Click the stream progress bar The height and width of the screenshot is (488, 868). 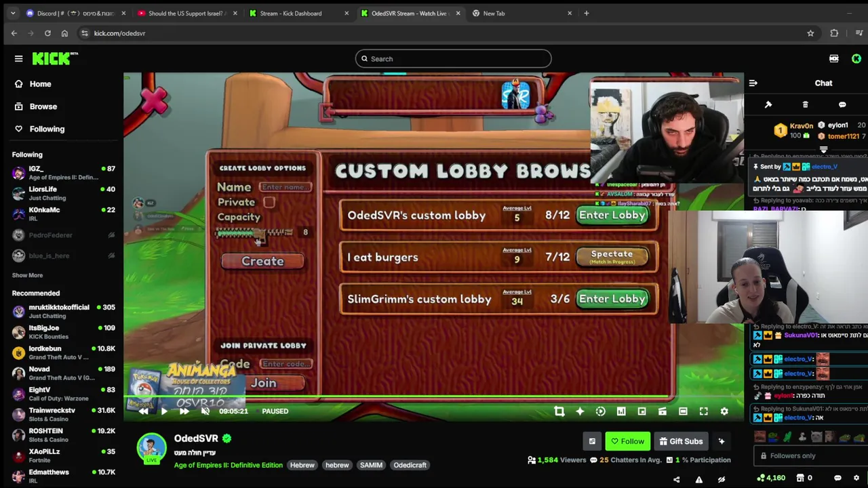point(434,397)
